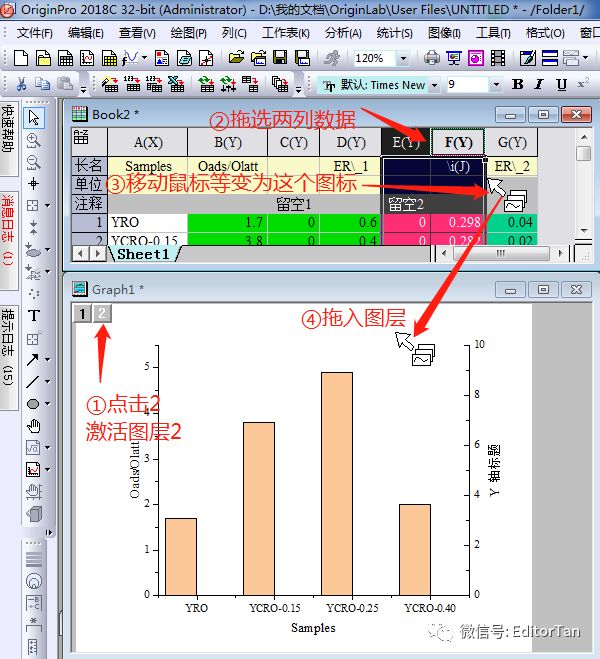Select the Zoom Out tool
This screenshot has height=659, width=600.
[x=34, y=162]
